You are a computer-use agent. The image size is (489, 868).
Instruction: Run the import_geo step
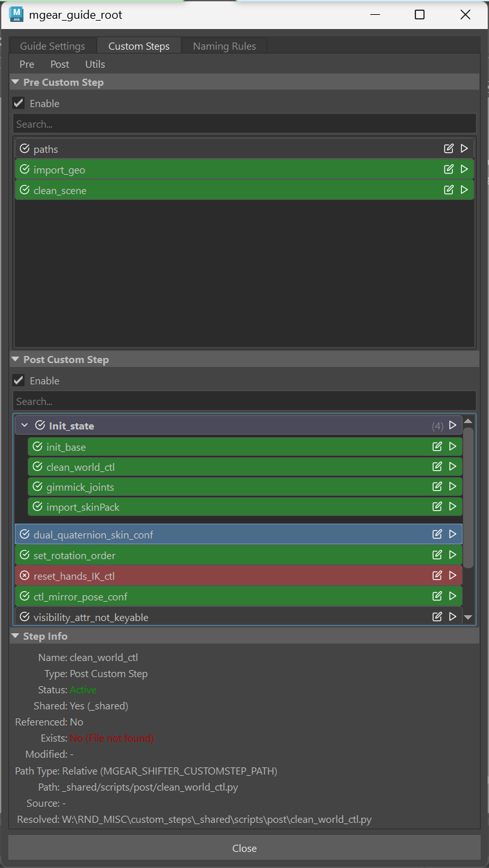[464, 170]
